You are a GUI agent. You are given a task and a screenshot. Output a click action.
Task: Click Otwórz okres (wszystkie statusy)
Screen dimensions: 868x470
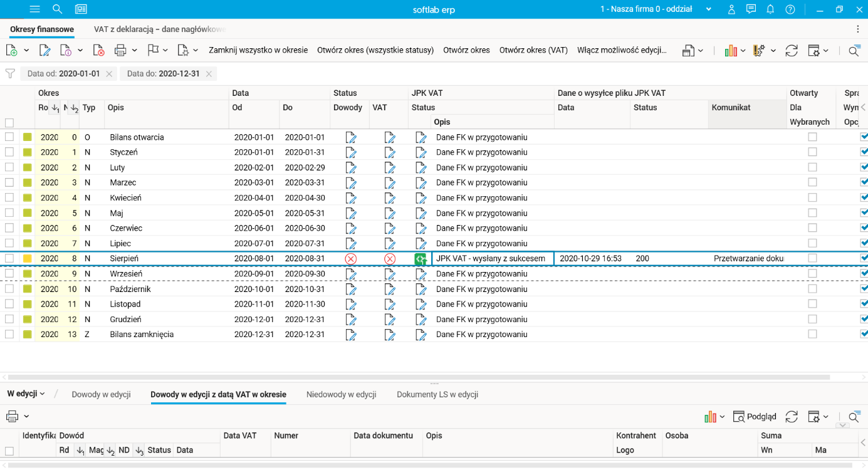tap(375, 50)
